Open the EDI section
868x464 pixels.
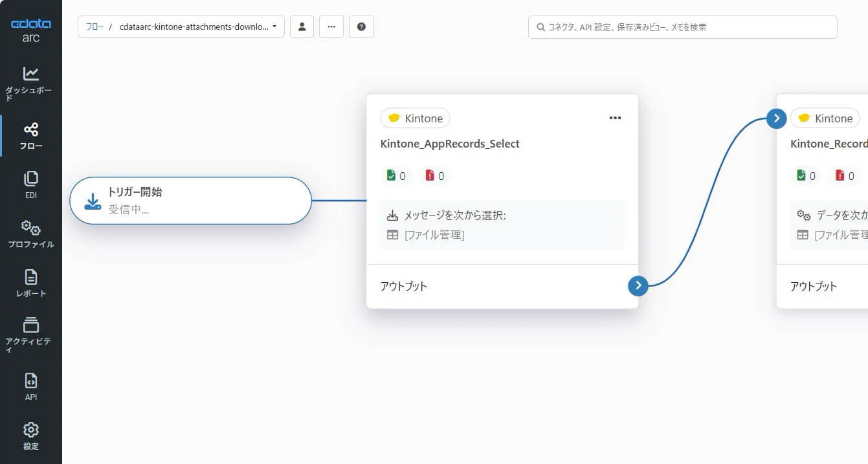pyautogui.click(x=30, y=184)
